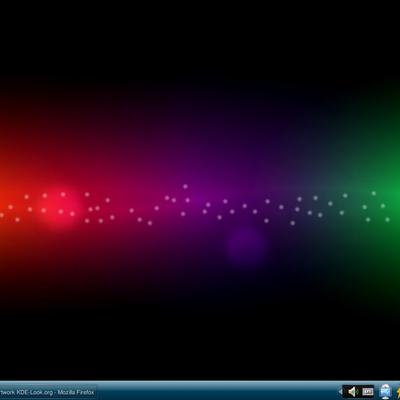Expand hidden system tray icons arrow
The image size is (400, 400).
coord(340,392)
